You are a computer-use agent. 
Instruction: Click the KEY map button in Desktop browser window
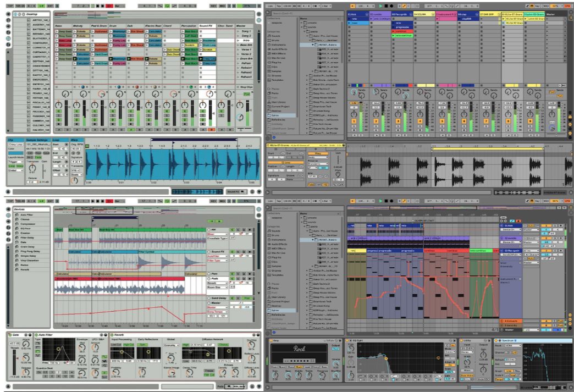click(213, 6)
